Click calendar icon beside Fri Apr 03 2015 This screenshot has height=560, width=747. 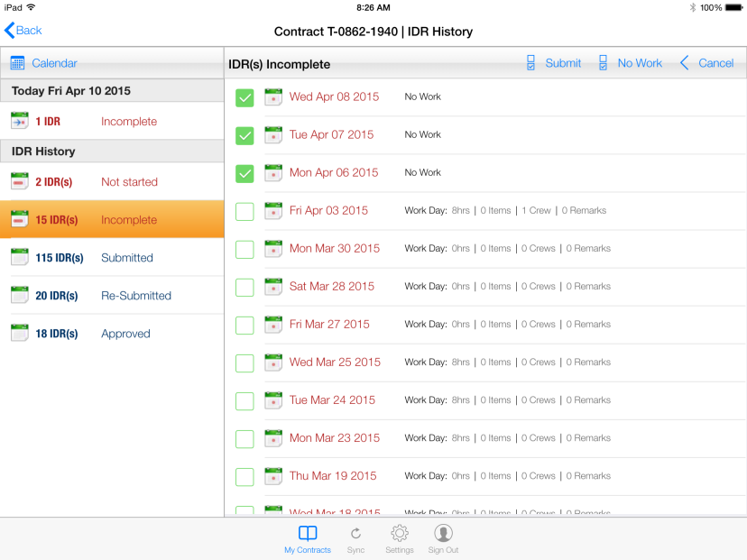click(x=273, y=211)
